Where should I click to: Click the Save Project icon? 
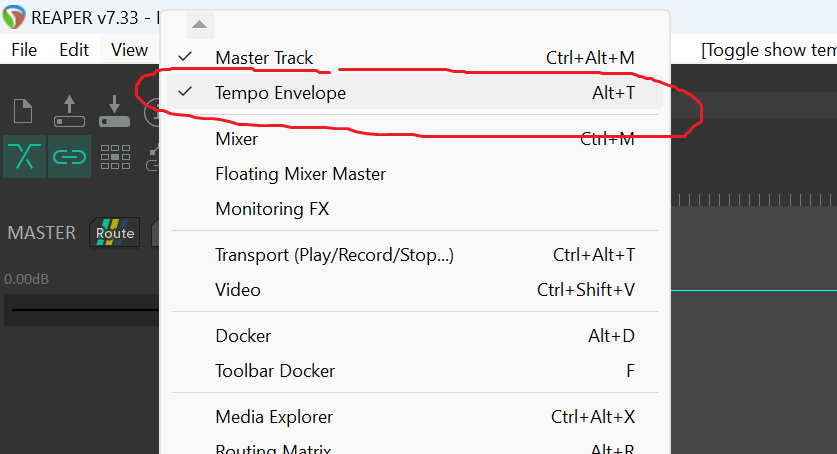pyautogui.click(x=114, y=111)
